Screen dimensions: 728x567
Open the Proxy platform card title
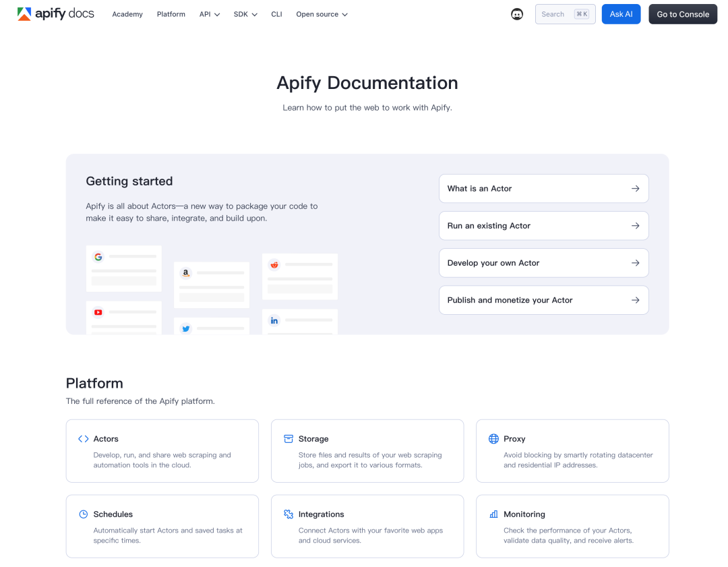(x=514, y=439)
